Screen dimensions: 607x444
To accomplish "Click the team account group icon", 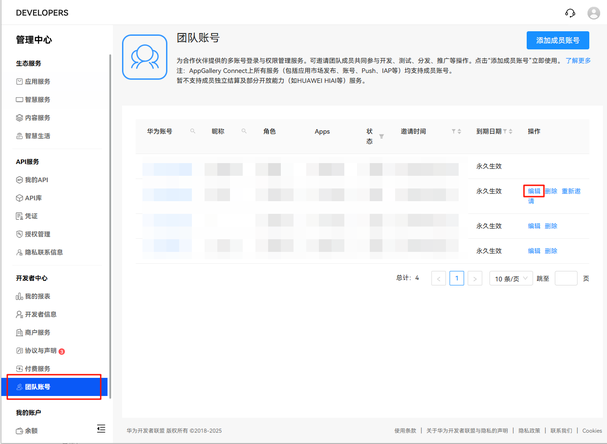I will click(145, 57).
